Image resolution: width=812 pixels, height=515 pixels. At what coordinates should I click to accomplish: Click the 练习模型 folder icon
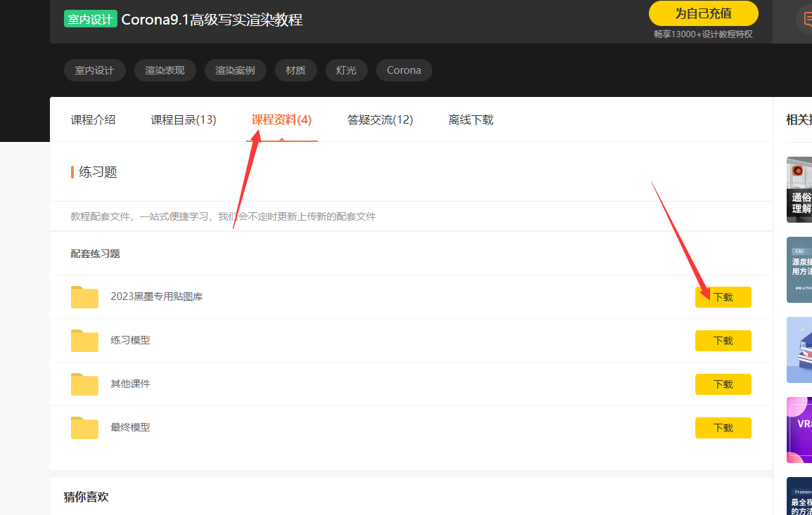coord(84,341)
